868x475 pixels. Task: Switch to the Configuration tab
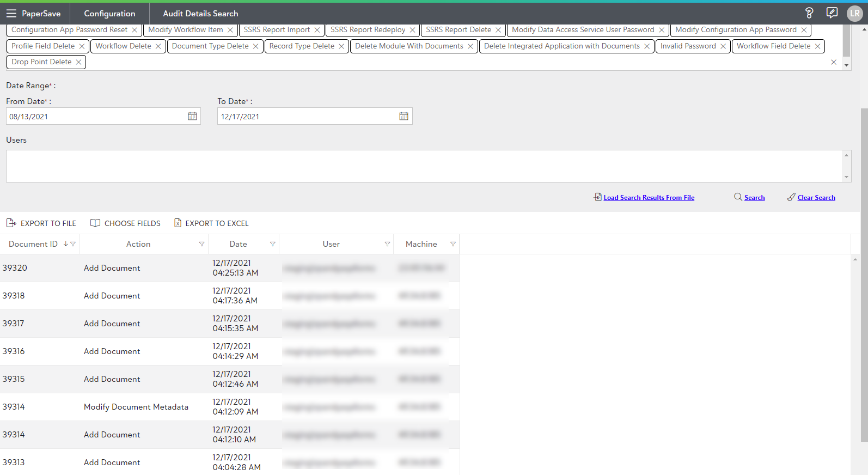click(109, 14)
